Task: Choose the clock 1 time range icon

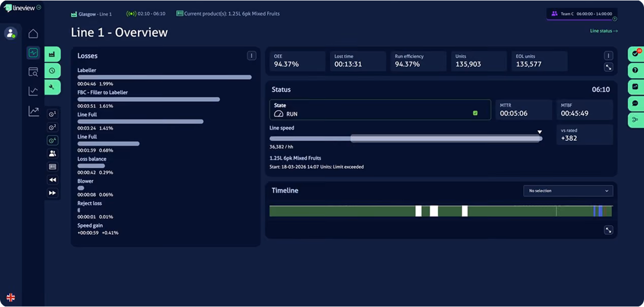Action: click(x=52, y=114)
